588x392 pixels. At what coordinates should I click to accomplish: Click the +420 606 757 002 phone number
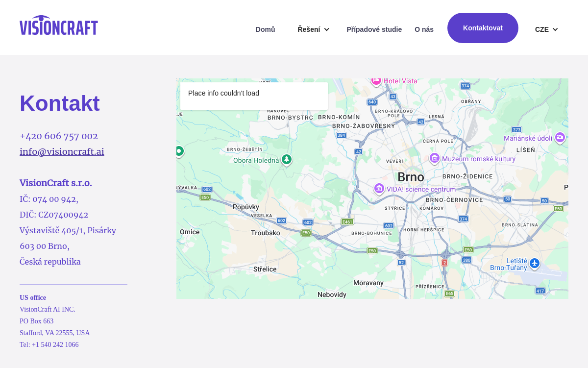coord(59,136)
